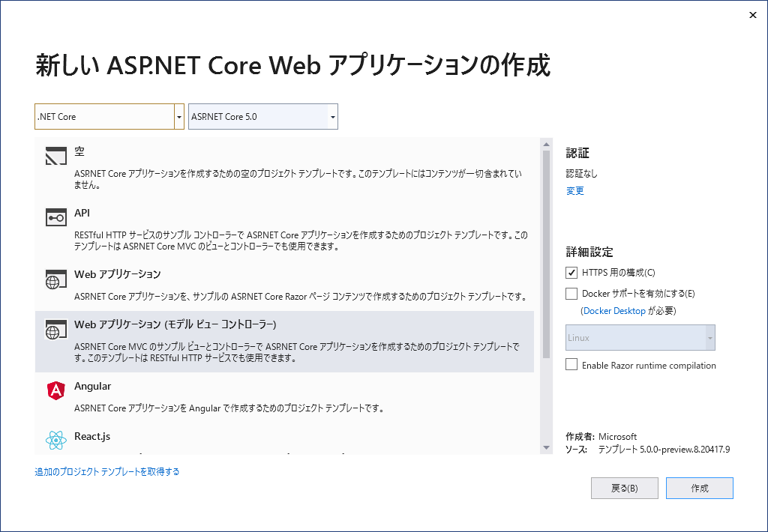Image resolution: width=768 pixels, height=532 pixels.
Task: Click the API template icon
Action: 55,217
